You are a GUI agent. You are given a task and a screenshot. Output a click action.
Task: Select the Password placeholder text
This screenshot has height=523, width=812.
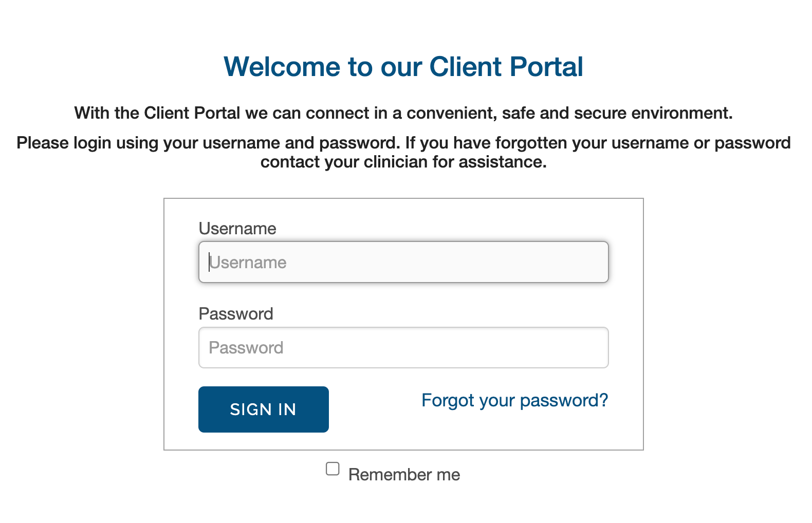point(246,347)
